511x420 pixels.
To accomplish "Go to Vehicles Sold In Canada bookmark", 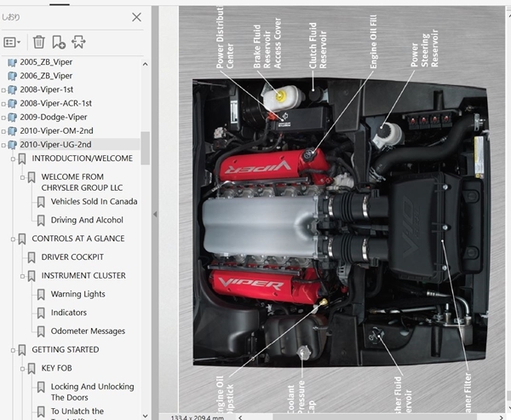I will coord(94,202).
